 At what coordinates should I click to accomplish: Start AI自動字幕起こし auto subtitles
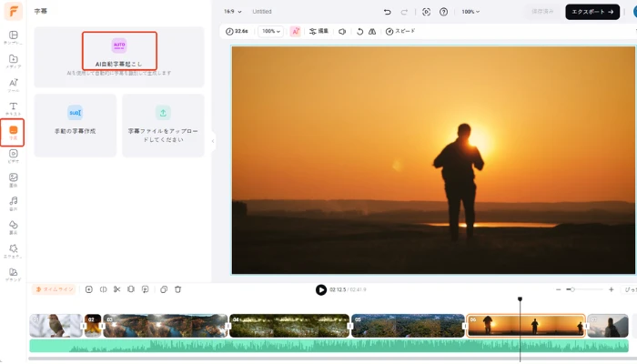coord(119,51)
